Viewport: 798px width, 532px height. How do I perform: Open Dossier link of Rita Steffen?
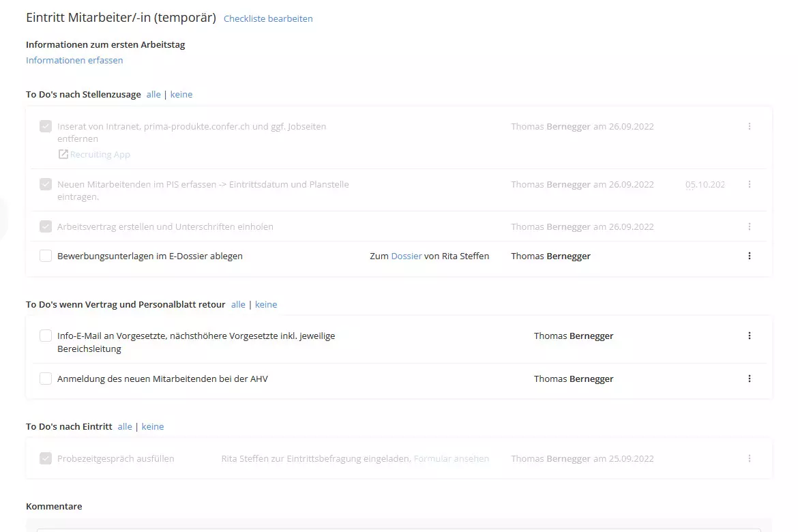tap(407, 256)
